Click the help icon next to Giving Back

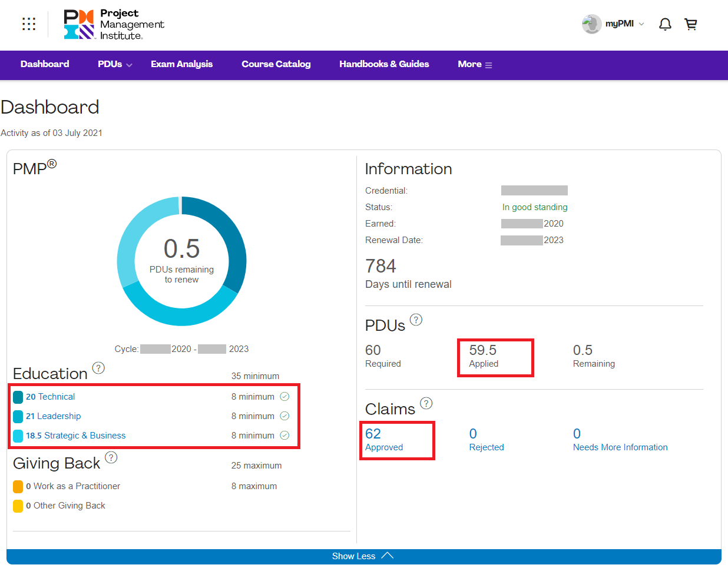point(111,457)
